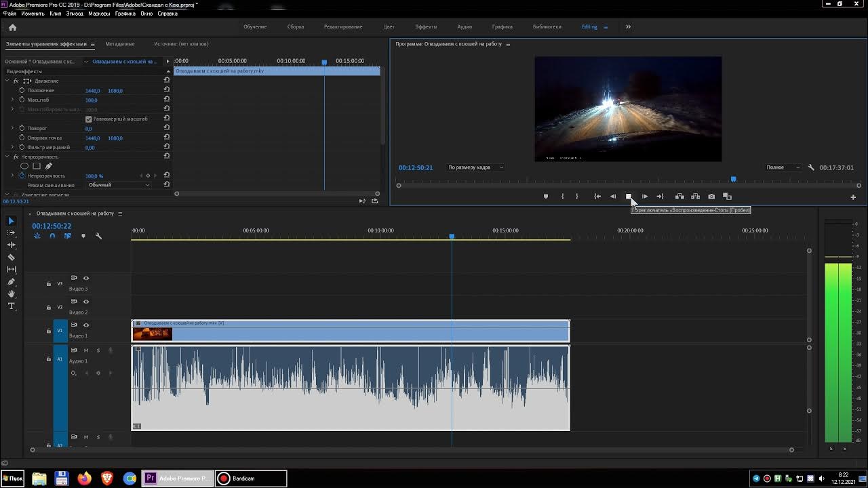Screen dimensions: 868x488
Task: Export frame with camera icon
Action: [711, 197]
